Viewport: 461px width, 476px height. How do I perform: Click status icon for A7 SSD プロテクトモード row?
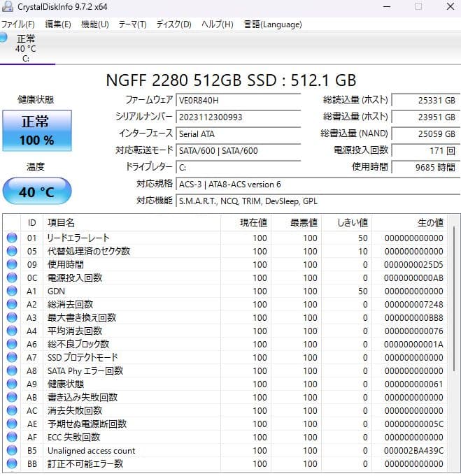tap(12, 357)
